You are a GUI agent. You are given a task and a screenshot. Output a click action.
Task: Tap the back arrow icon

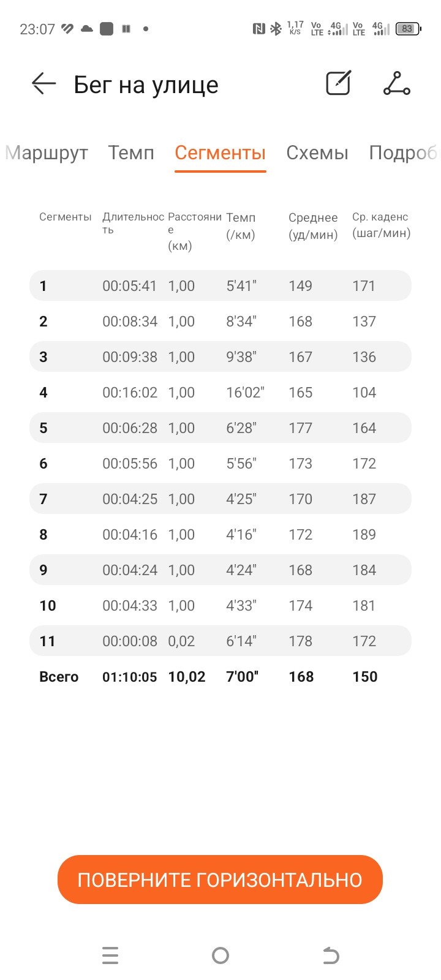pyautogui.click(x=43, y=83)
